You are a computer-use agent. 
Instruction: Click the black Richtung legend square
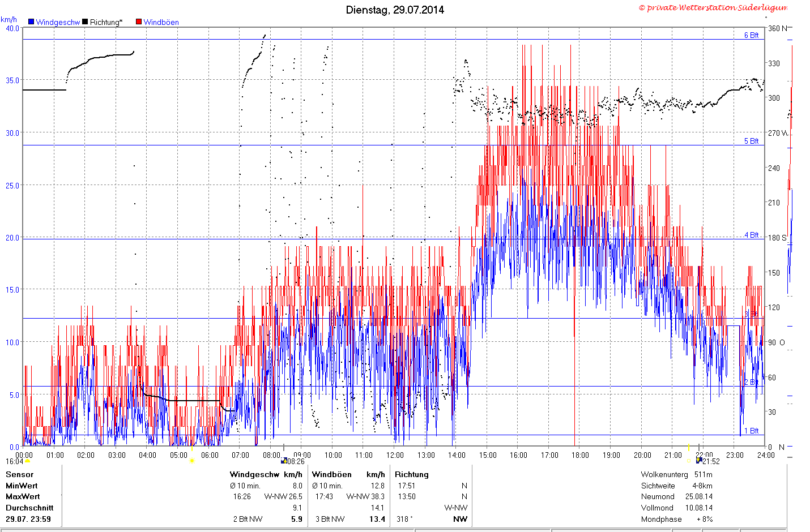point(85,22)
